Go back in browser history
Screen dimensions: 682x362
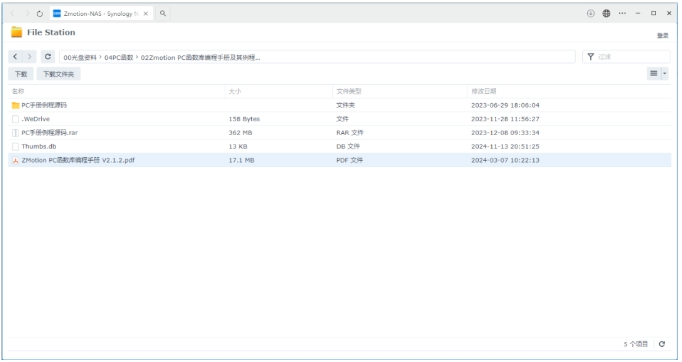click(x=13, y=13)
